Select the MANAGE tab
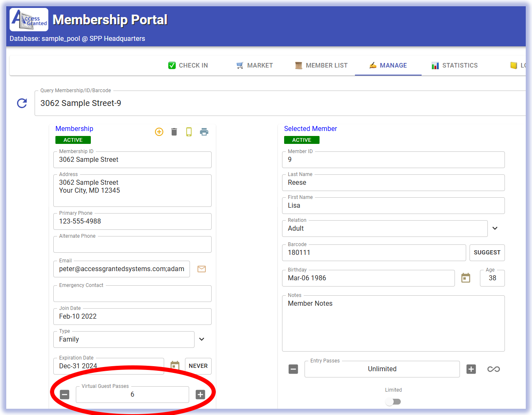The width and height of the screenshot is (532, 415). point(388,65)
